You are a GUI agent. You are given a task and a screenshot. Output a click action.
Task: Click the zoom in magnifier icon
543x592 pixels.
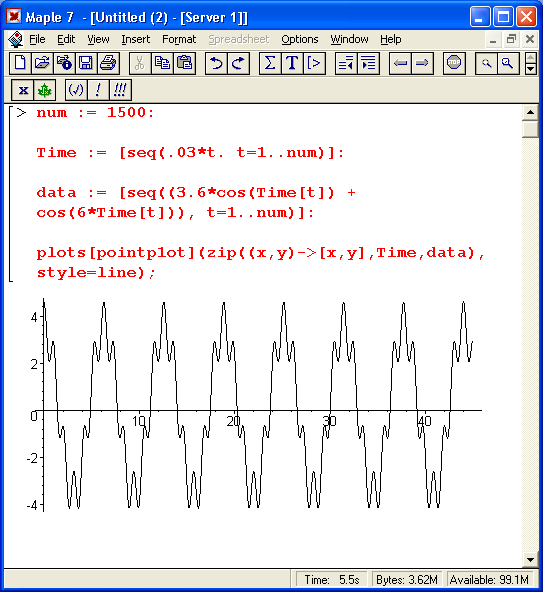[508, 63]
